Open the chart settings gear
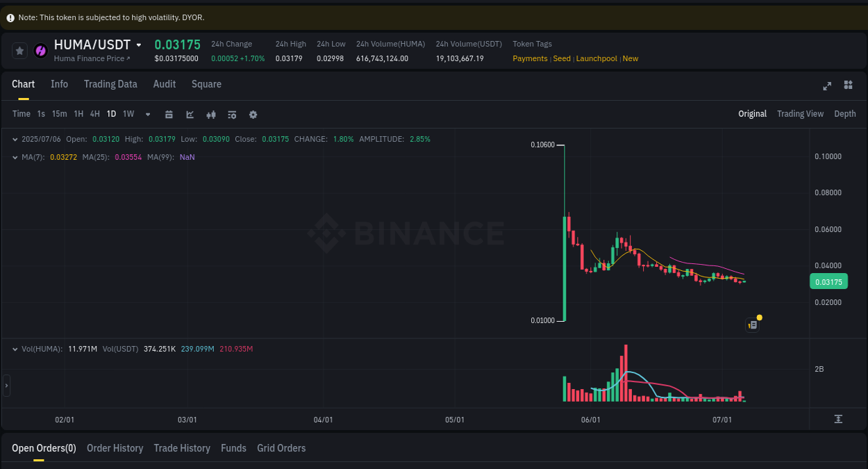 point(253,114)
